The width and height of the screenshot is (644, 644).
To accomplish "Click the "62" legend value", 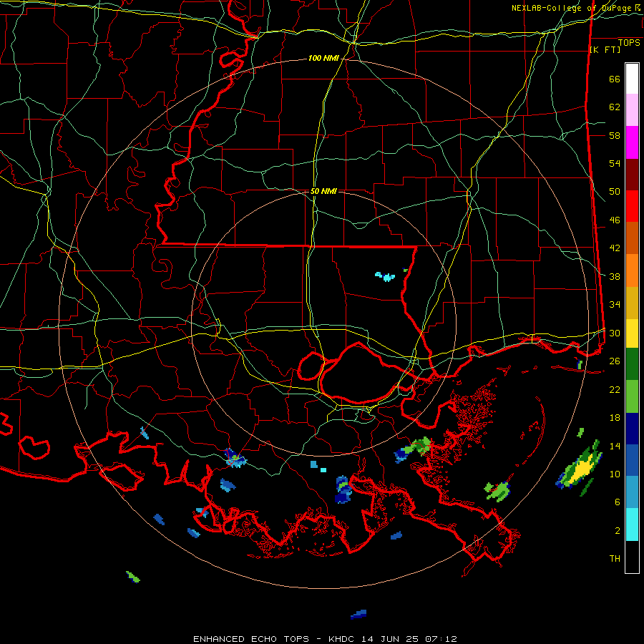I will (615, 107).
